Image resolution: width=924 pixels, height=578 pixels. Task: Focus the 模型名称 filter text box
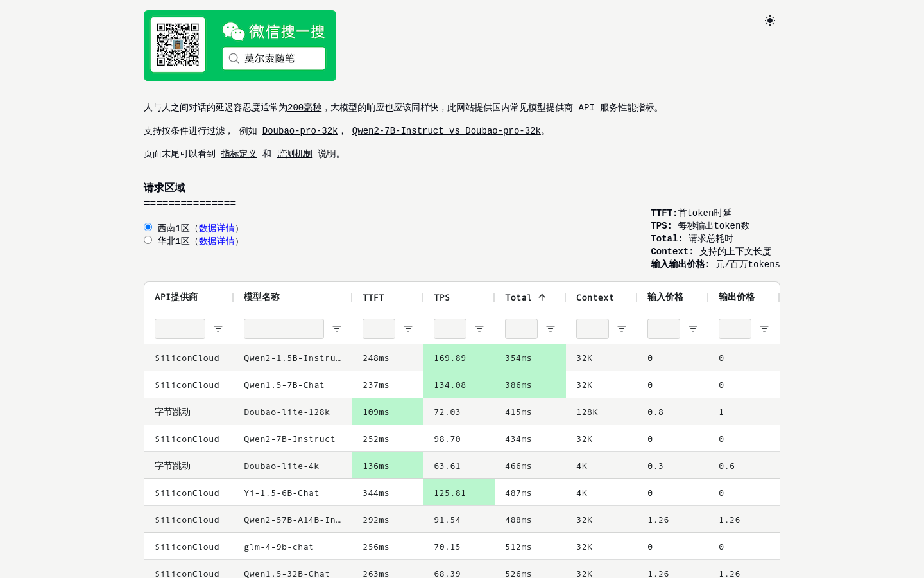tap(284, 329)
